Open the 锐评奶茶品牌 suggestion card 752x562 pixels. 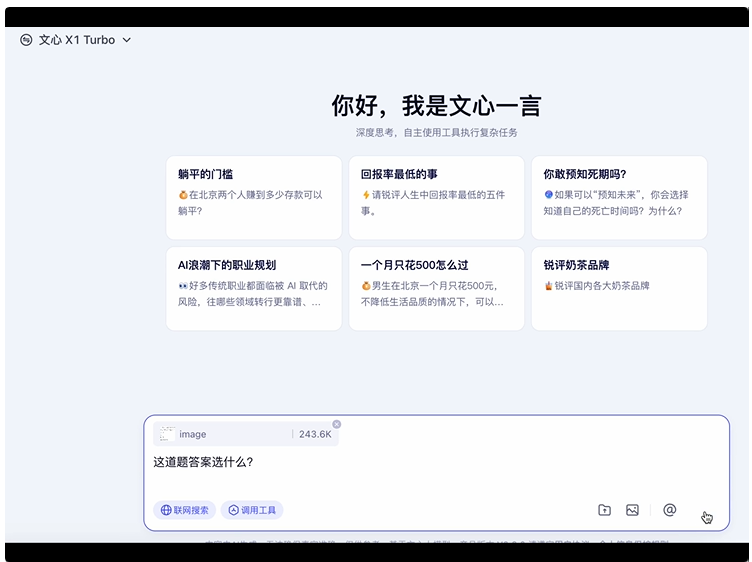point(619,288)
